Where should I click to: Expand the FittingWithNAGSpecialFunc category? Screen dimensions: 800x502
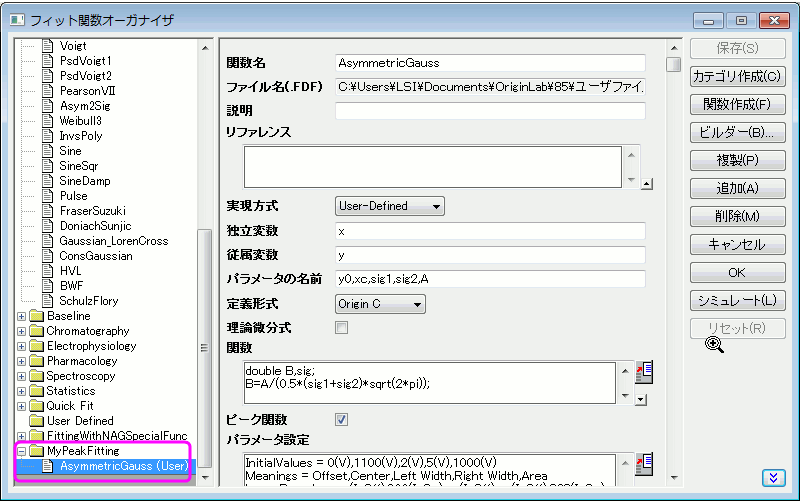click(21, 436)
